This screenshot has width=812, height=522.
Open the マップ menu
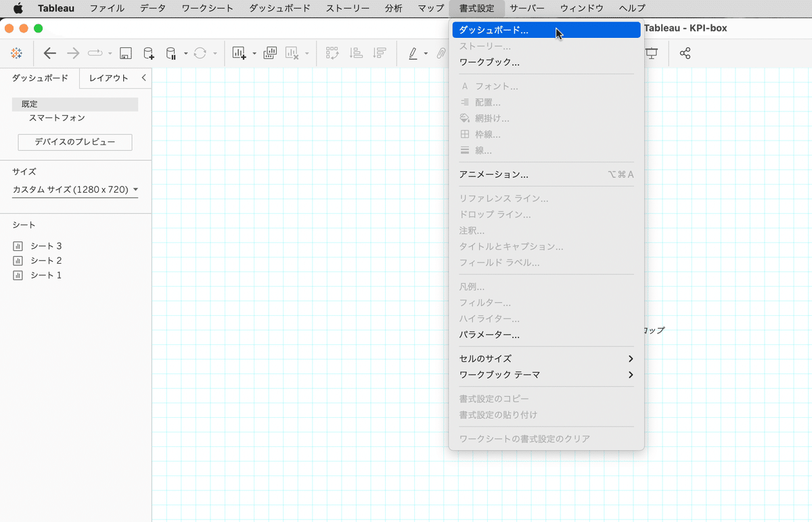click(x=431, y=8)
